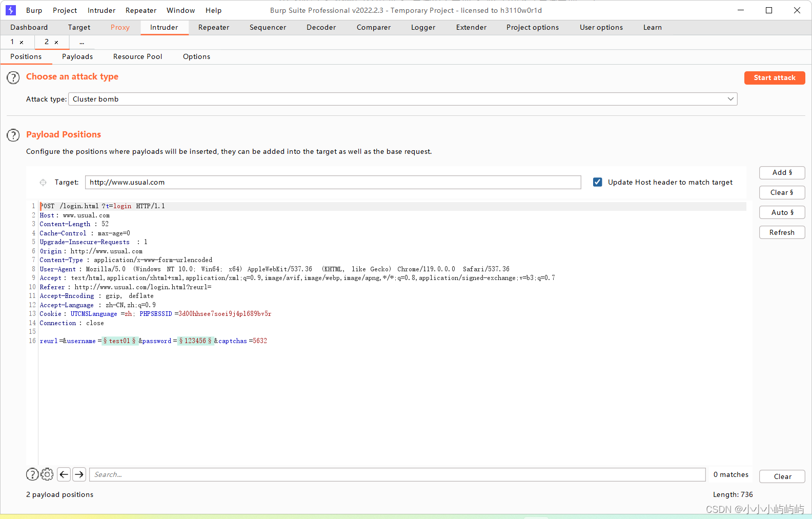812x519 pixels.
Task: Click the Connection: close header line
Action: pyautogui.click(x=72, y=323)
